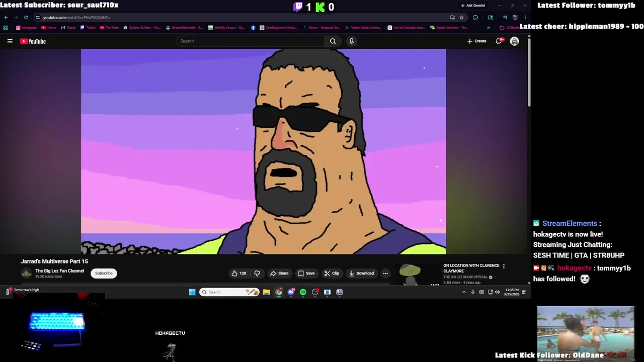Screen dimensions: 644x362
Task: Open File Explorer from the taskbar
Action: point(267,292)
